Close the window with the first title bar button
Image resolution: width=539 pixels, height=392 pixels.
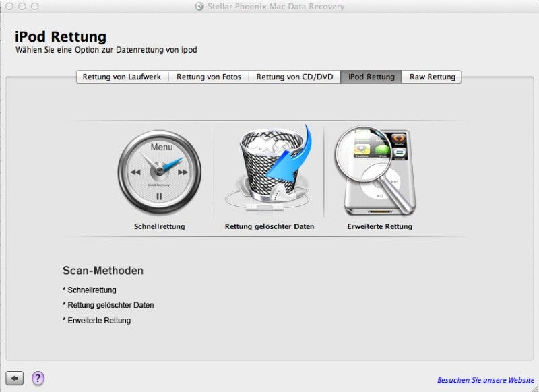(x=9, y=6)
